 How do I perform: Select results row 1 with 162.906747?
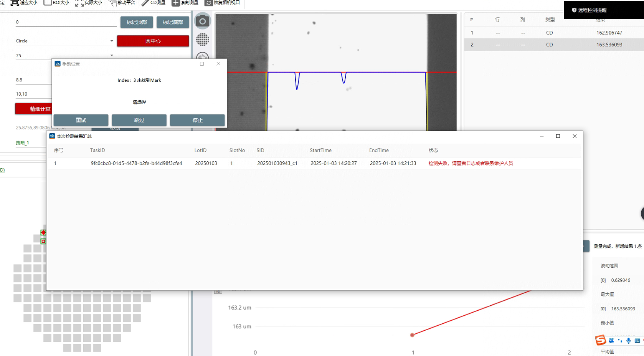pos(554,33)
